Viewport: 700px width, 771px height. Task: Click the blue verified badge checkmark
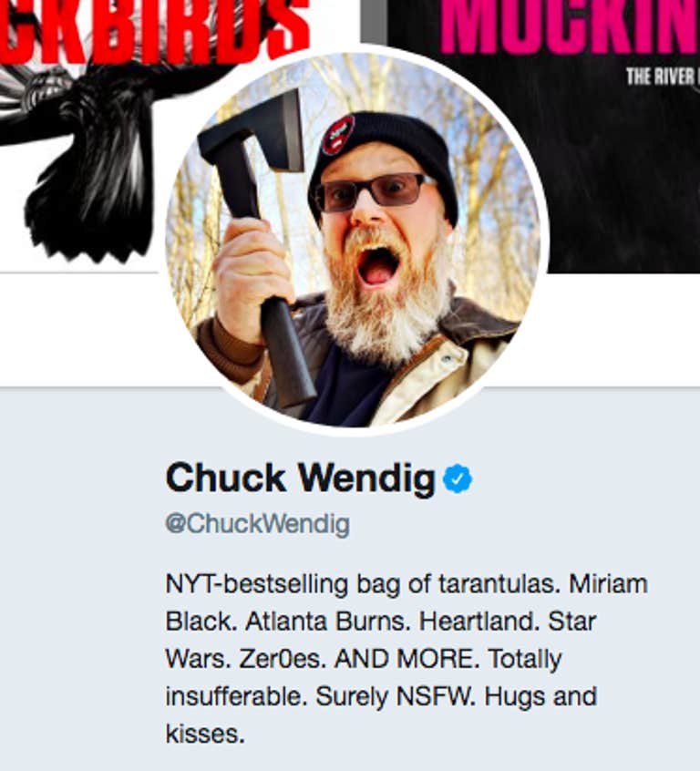point(458,478)
